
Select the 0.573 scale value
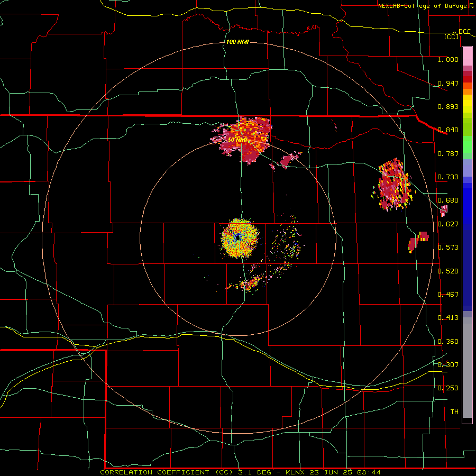448,248
